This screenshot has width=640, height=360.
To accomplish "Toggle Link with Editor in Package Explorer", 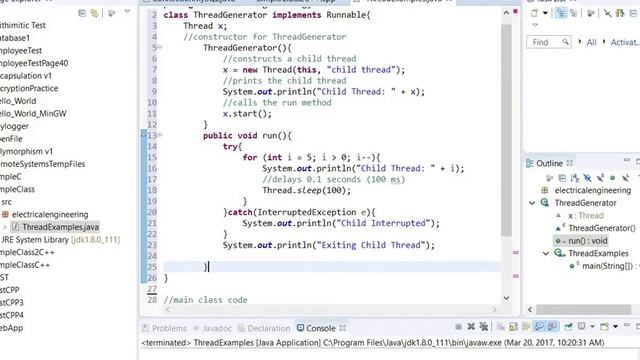I will pyautogui.click(x=95, y=13).
